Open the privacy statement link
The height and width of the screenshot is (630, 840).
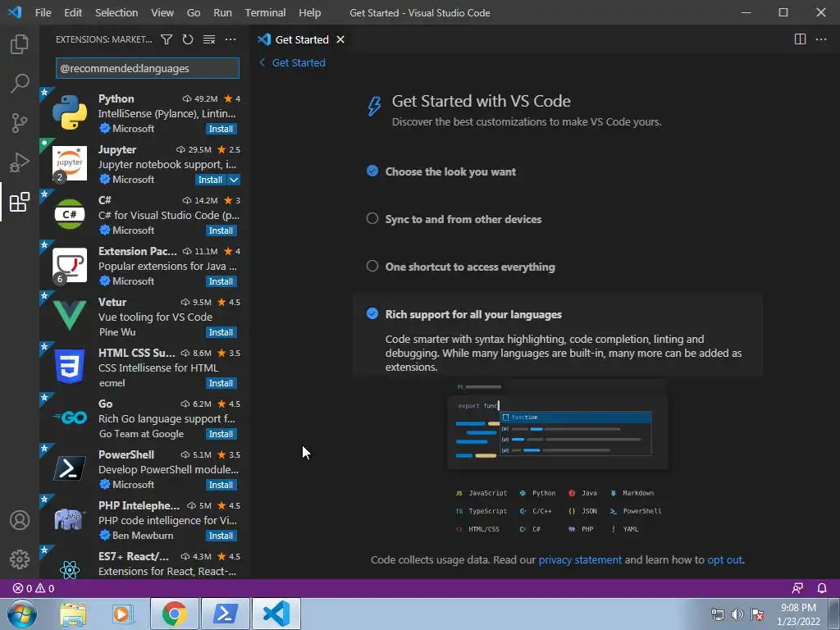point(580,559)
